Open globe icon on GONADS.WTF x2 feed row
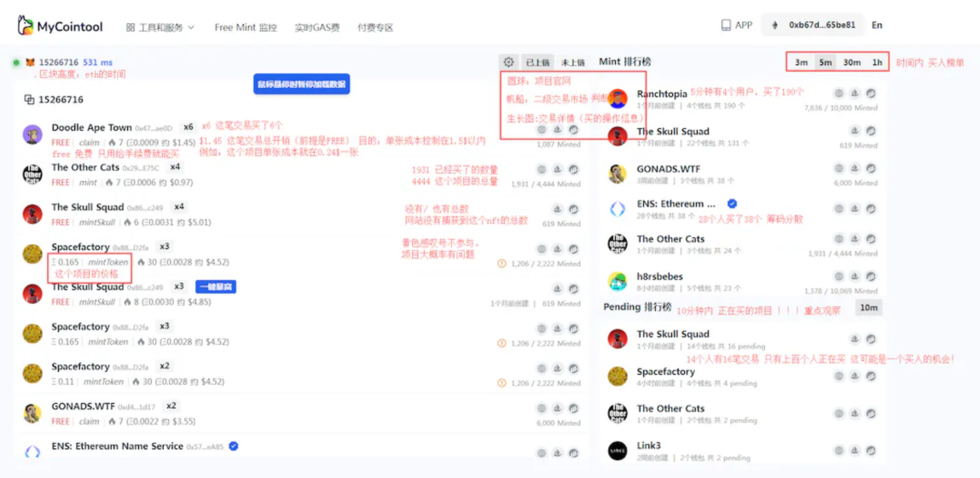 (542, 408)
